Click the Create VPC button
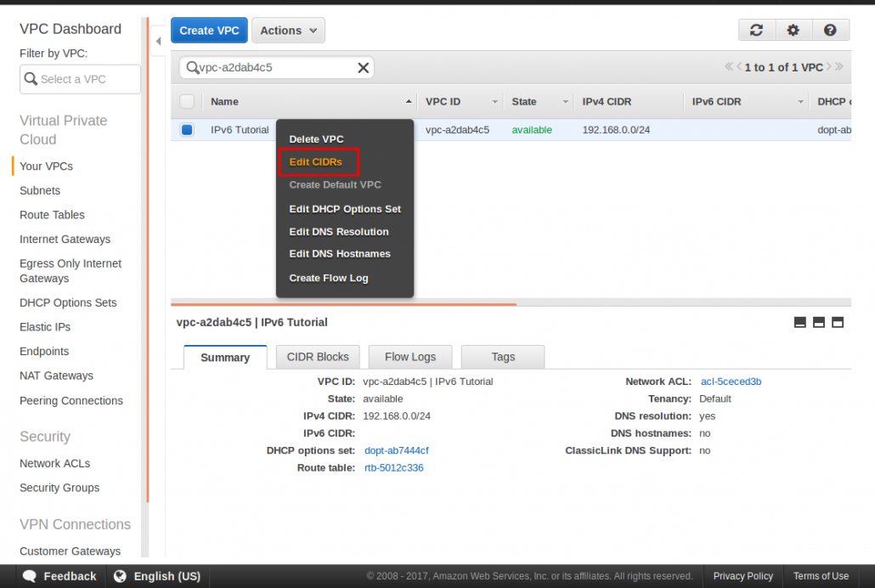 [x=209, y=30]
